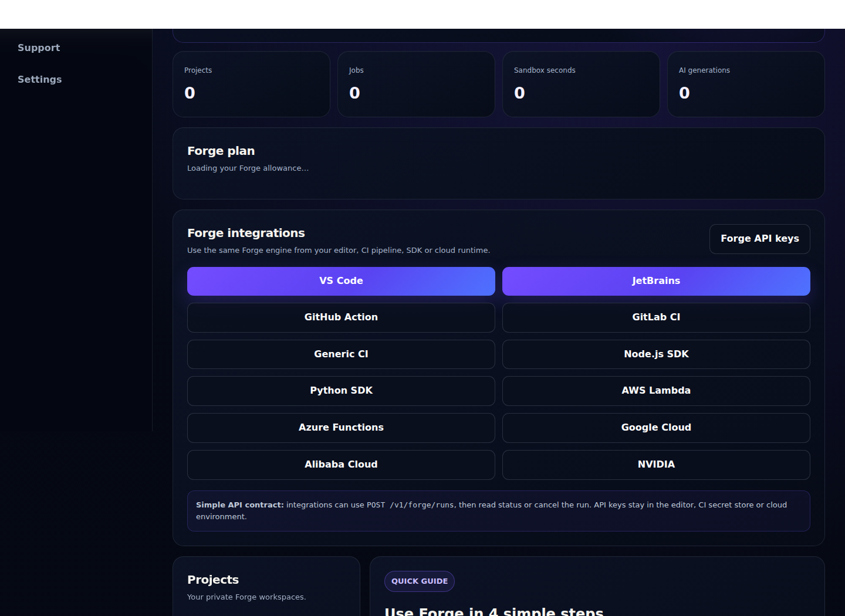Choose the GitHub Action integration
The width and height of the screenshot is (845, 616).
pyautogui.click(x=341, y=317)
